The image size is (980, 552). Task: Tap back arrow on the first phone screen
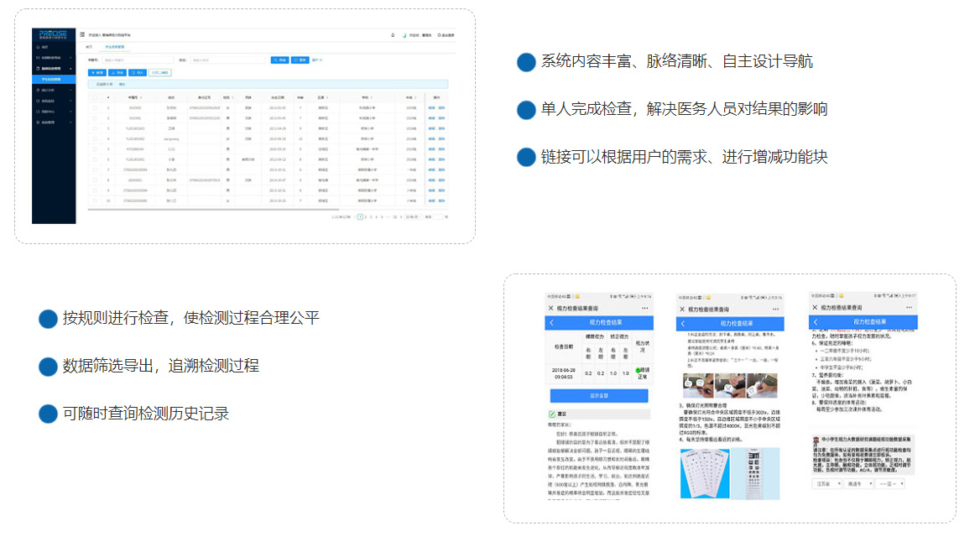pyautogui.click(x=551, y=323)
